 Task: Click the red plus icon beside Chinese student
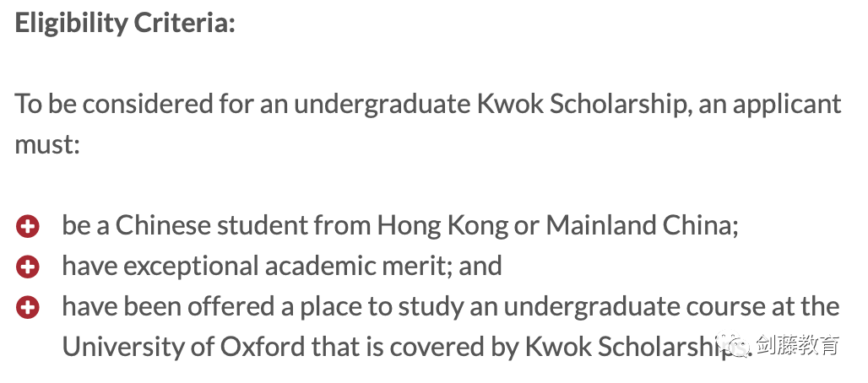click(x=27, y=227)
